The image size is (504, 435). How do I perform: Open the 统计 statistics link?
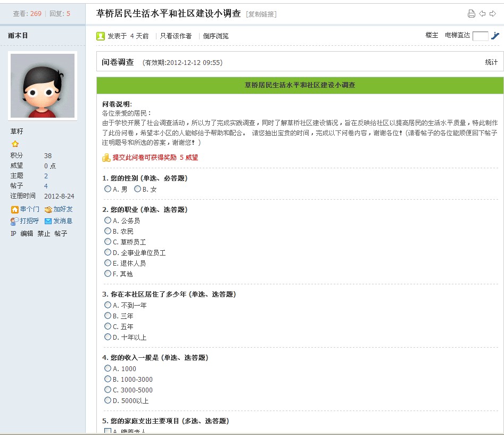click(491, 62)
